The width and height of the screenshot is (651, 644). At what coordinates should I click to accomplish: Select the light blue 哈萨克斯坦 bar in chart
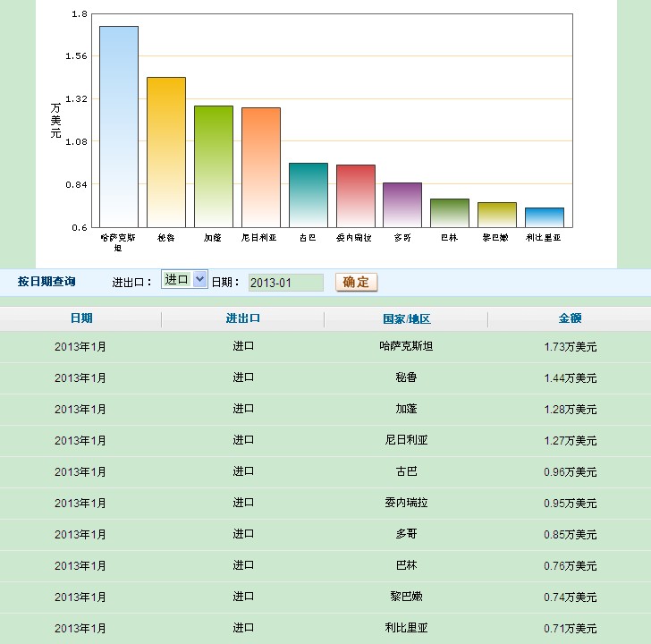[119, 126]
